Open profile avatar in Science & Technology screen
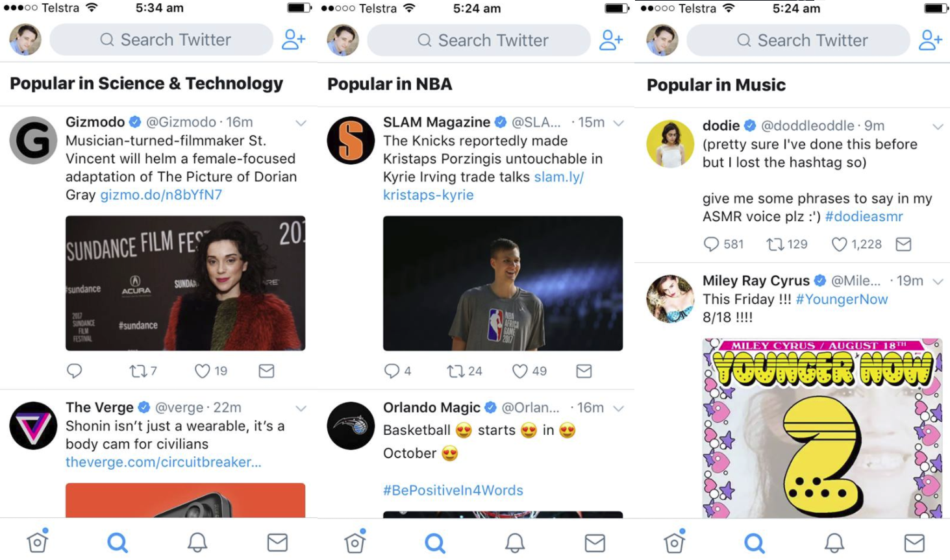Image resolution: width=950 pixels, height=560 pixels. (25, 40)
